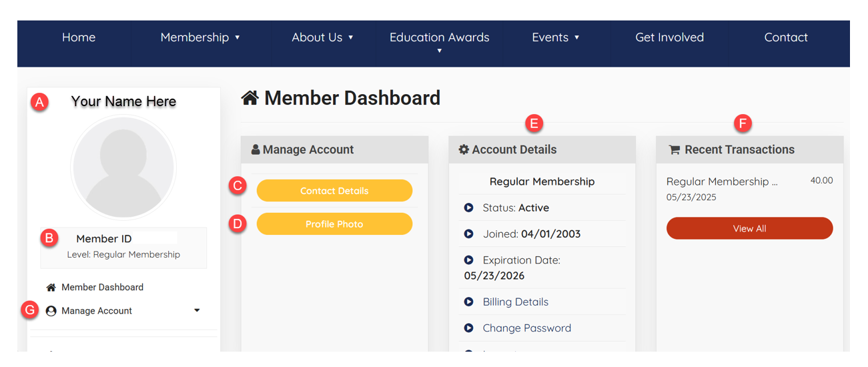Click the home icon in sidebar Member Dashboard

pos(51,288)
